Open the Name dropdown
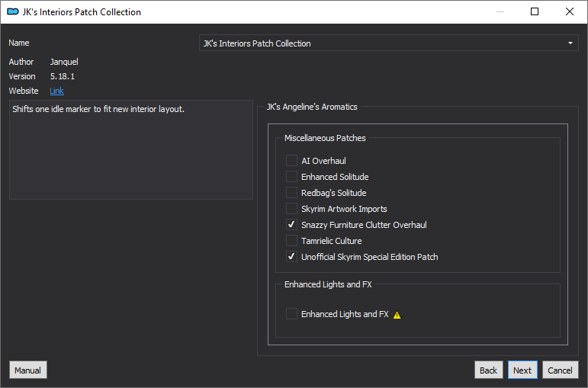The image size is (588, 388). coord(388,43)
